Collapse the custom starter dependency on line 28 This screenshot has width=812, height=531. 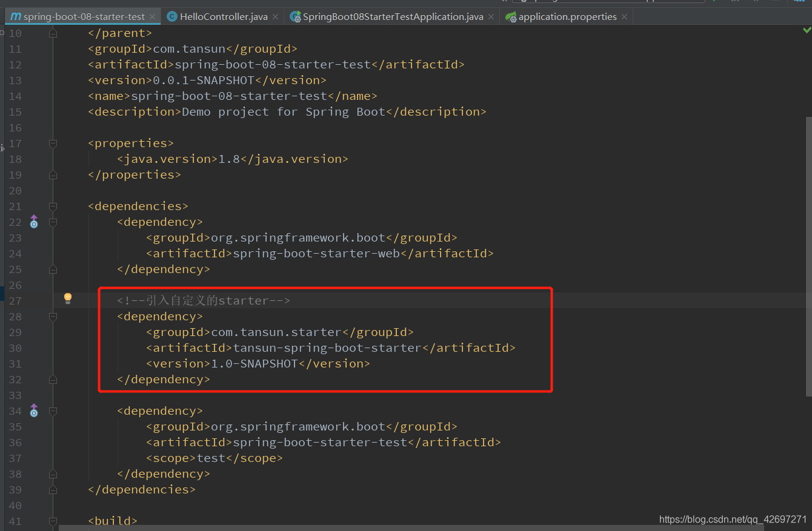pos(53,317)
